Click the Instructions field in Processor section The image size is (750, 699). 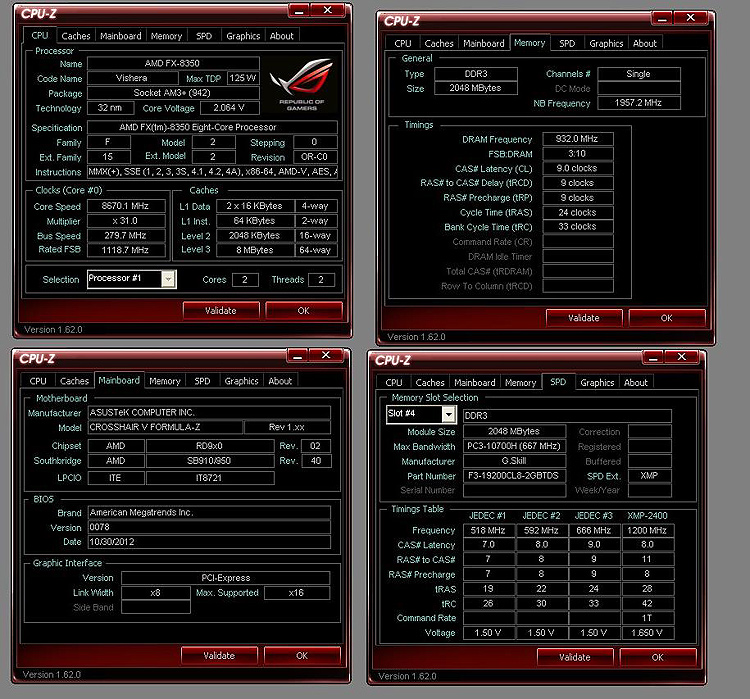coord(212,172)
